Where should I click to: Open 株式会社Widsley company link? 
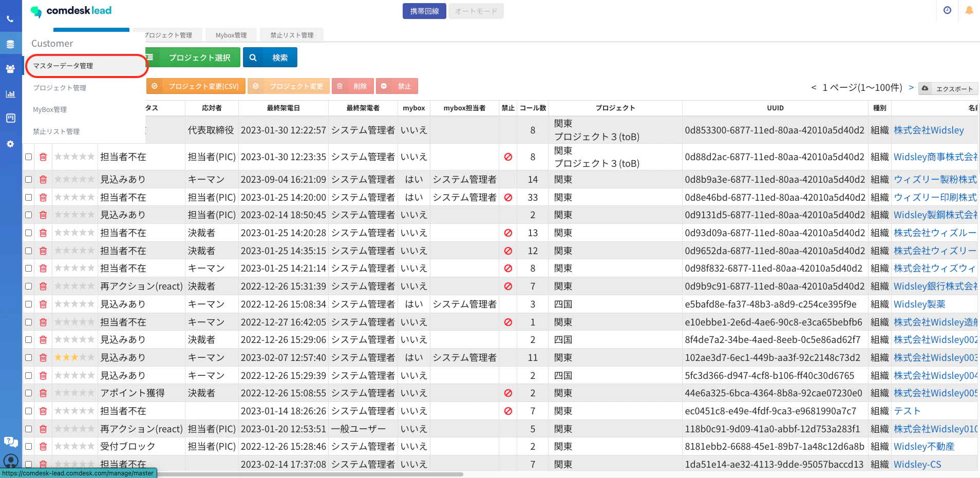tap(929, 130)
